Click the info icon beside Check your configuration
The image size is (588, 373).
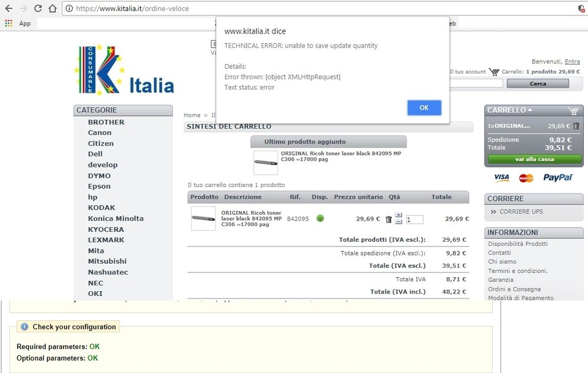[24, 327]
